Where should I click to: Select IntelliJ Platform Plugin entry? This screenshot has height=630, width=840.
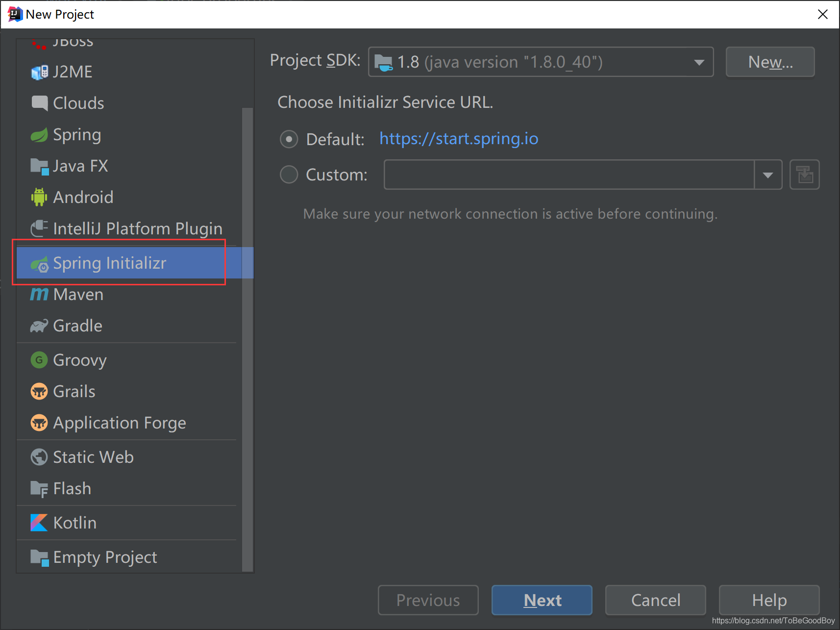(x=129, y=228)
